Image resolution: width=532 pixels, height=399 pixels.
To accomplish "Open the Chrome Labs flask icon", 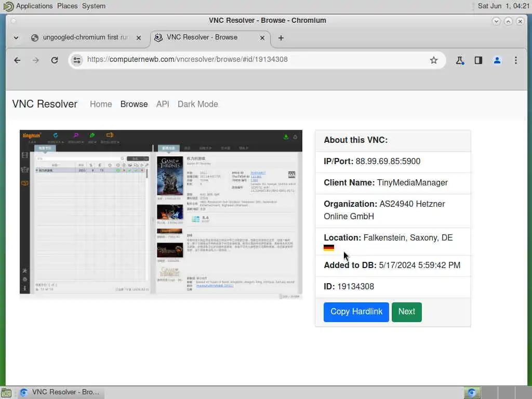I will 460,60.
